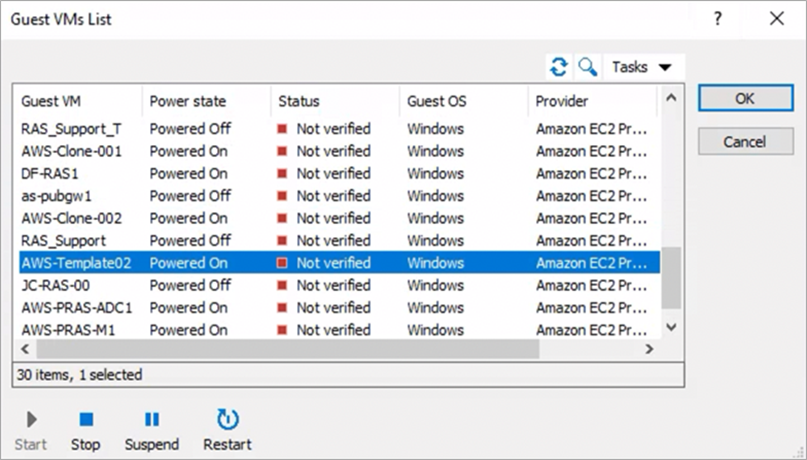
Task: Open the Tasks dropdown menu
Action: [643, 67]
